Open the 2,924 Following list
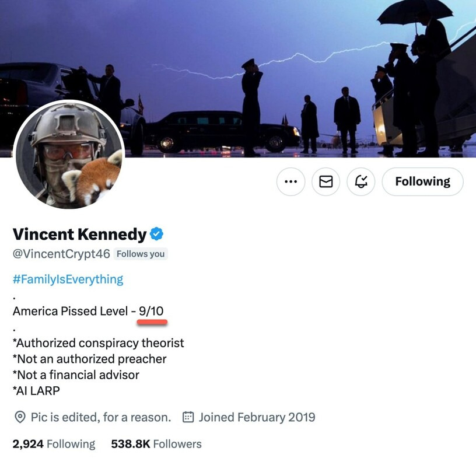 [54, 444]
